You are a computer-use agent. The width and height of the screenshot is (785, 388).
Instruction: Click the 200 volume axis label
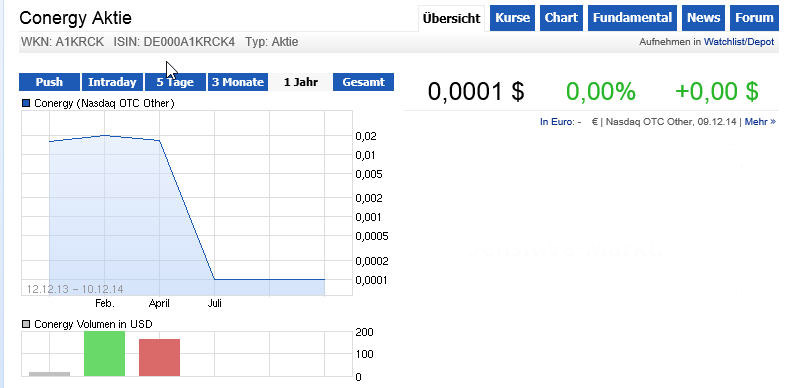point(364,332)
